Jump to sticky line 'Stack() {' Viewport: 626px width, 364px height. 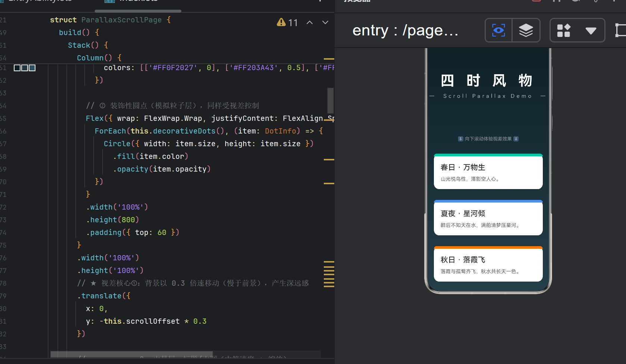(x=88, y=45)
